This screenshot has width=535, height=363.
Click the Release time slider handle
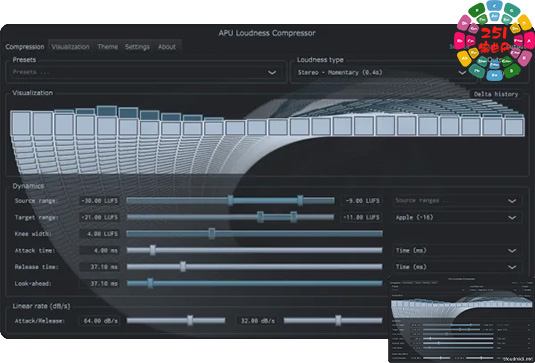click(183, 266)
